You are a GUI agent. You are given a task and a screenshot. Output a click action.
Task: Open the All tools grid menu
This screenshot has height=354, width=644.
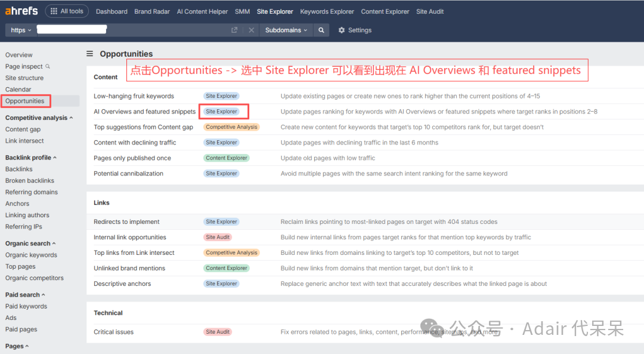coord(67,11)
